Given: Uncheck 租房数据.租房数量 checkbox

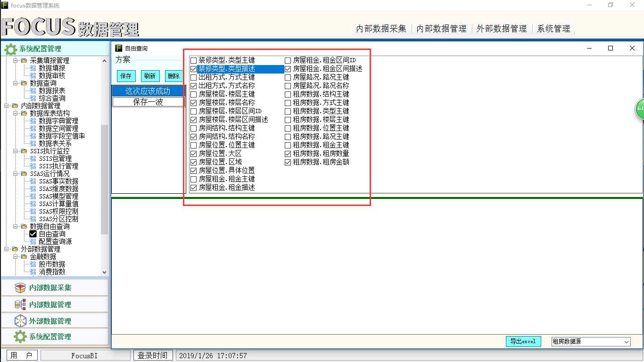Looking at the screenshot, I should [x=288, y=154].
